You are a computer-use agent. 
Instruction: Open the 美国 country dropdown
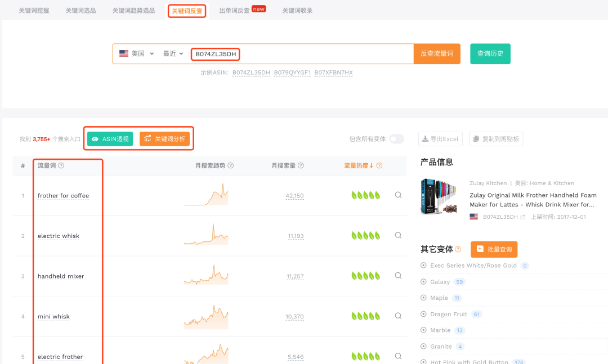pos(137,53)
